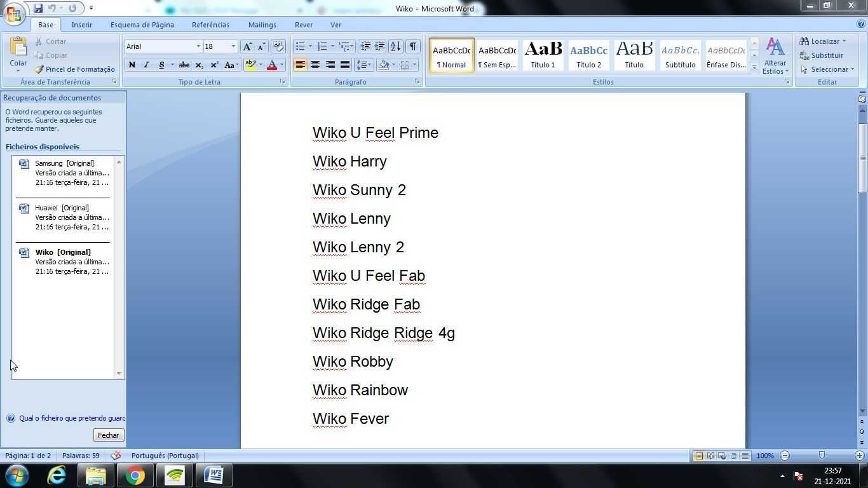
Task: Apply Título 1 style
Action: (x=543, y=55)
